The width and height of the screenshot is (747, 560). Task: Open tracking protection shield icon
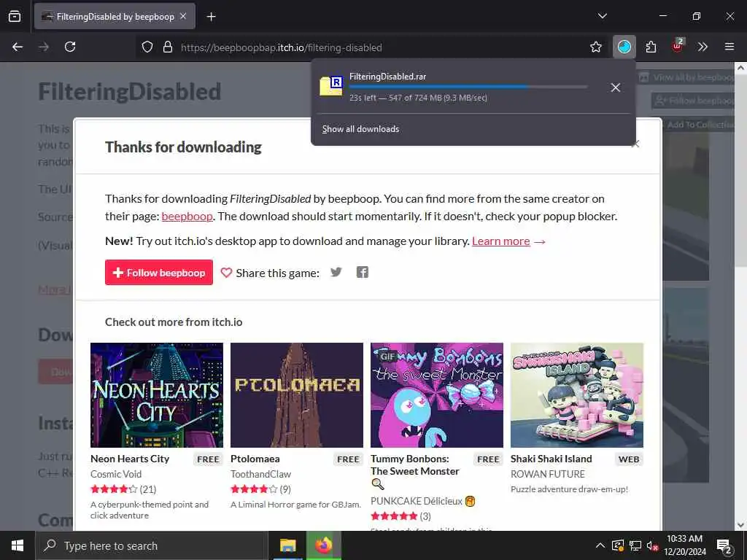(147, 47)
